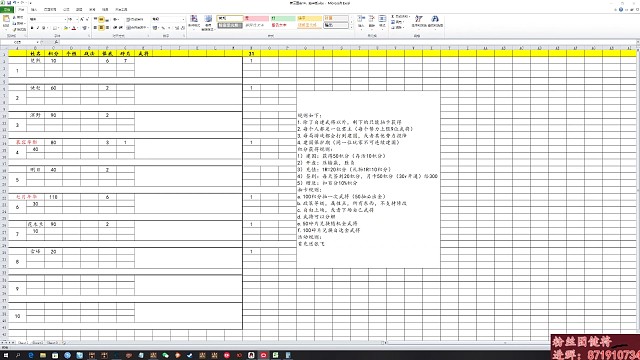Toggle Align Text Left
This screenshot has height=360, width=640.
click(95, 28)
